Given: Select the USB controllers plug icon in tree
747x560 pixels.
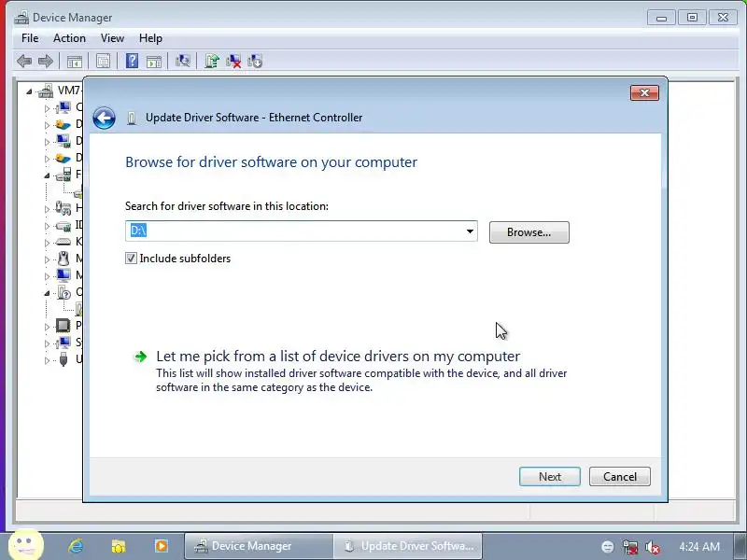Looking at the screenshot, I should (63, 359).
